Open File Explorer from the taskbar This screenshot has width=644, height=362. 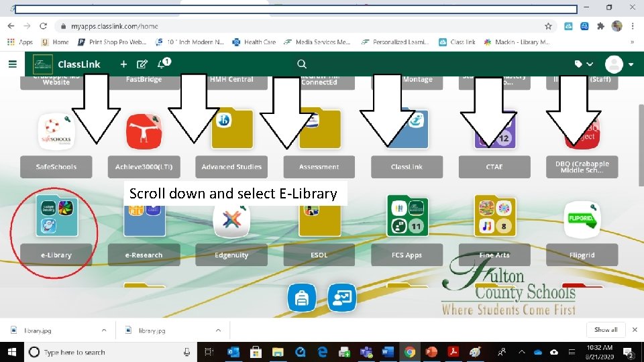click(278, 352)
